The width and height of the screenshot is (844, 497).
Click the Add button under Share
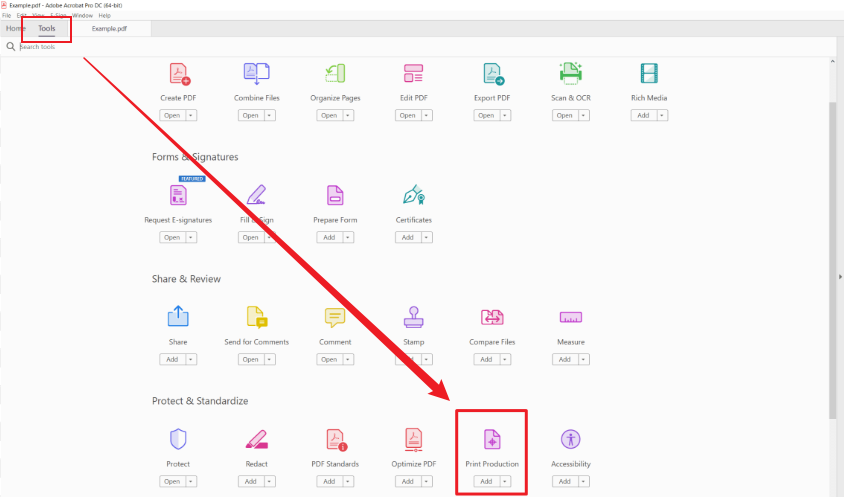[x=172, y=359]
